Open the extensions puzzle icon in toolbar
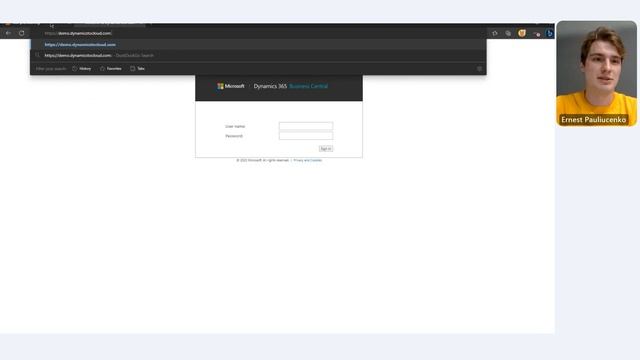 pos(495,33)
